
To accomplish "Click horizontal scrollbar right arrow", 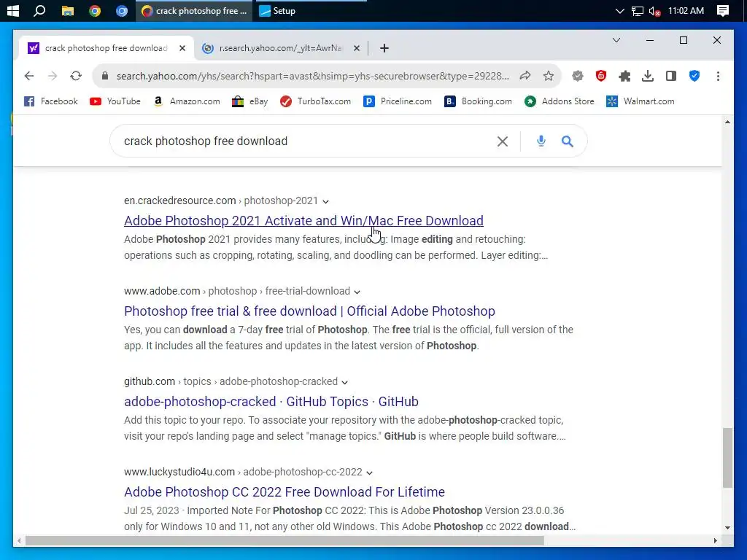I will [715, 540].
